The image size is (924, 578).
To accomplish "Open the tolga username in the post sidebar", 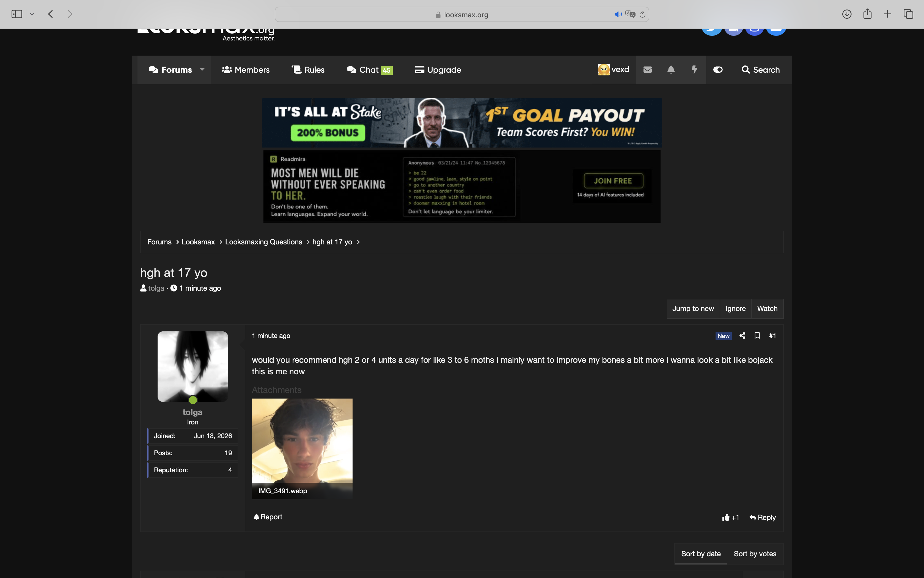I will tap(193, 412).
